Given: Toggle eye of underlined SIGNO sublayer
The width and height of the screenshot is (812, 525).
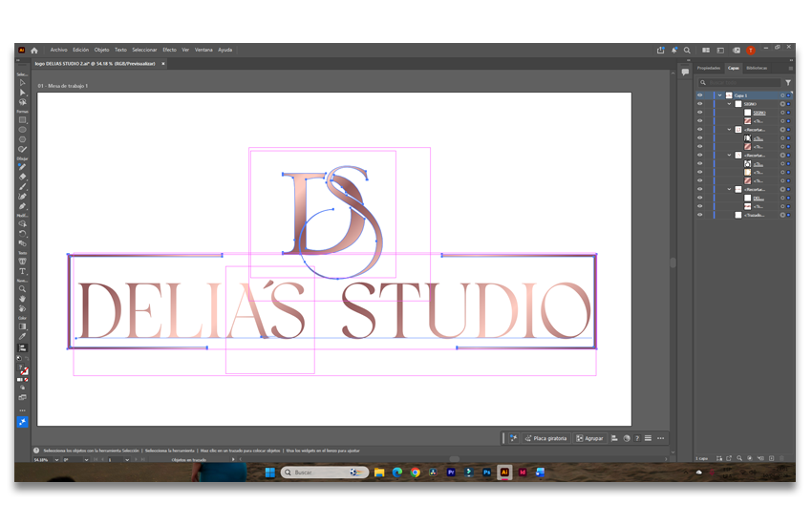Looking at the screenshot, I should 699,113.
